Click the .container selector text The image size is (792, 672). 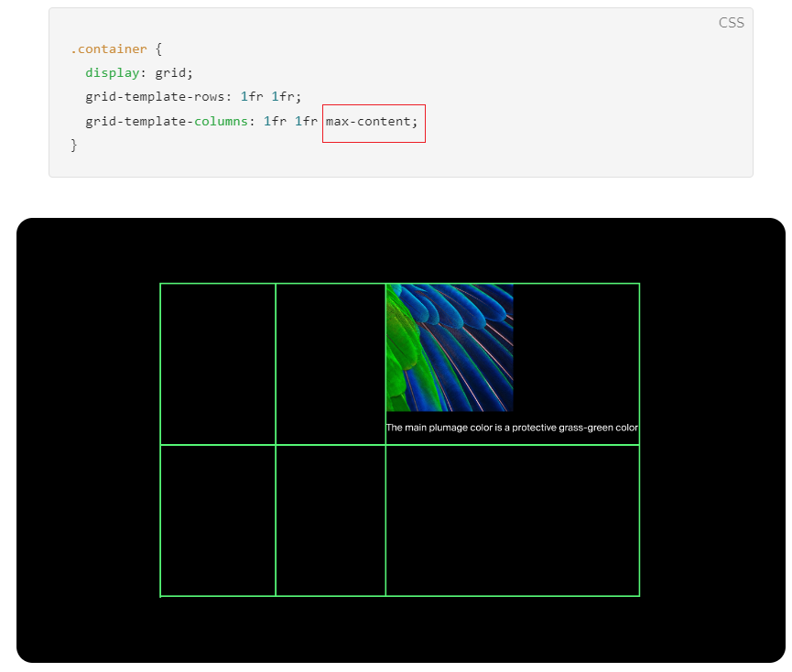click(108, 49)
